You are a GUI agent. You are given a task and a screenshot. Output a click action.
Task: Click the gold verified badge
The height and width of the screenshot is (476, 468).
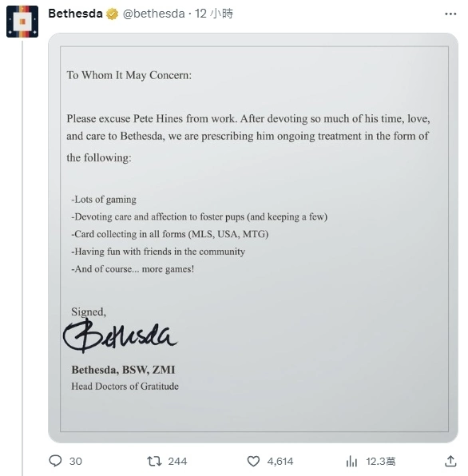[x=113, y=14]
